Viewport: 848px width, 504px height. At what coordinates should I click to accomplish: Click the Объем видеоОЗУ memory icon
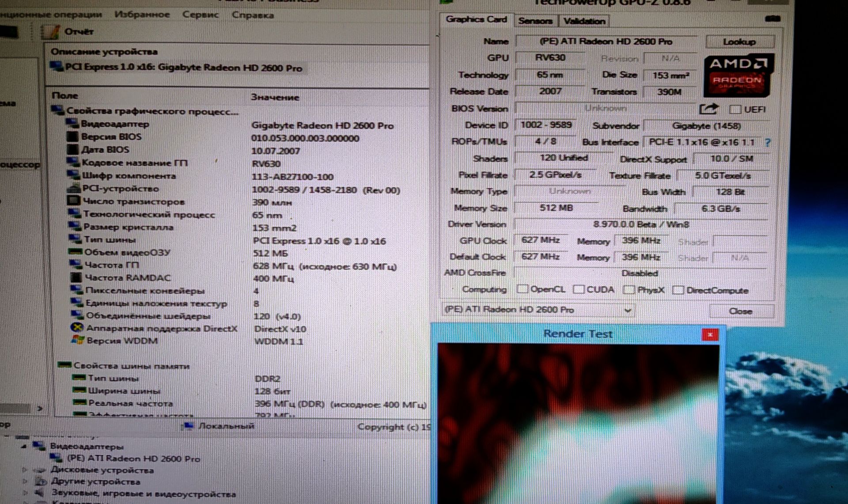(x=75, y=252)
